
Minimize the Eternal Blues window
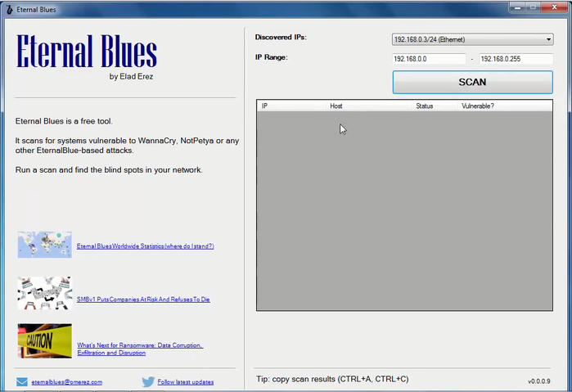518,7
